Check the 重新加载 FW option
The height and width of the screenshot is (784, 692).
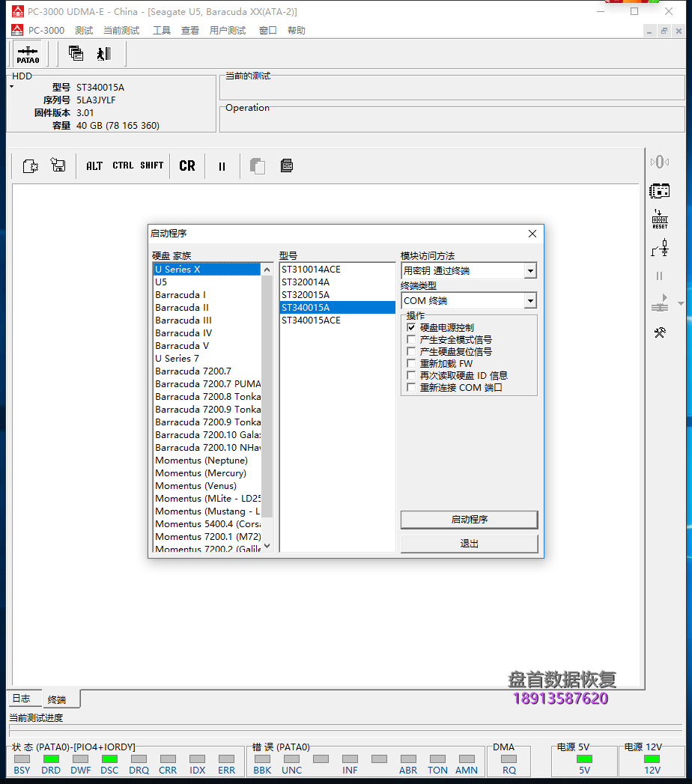coord(411,364)
